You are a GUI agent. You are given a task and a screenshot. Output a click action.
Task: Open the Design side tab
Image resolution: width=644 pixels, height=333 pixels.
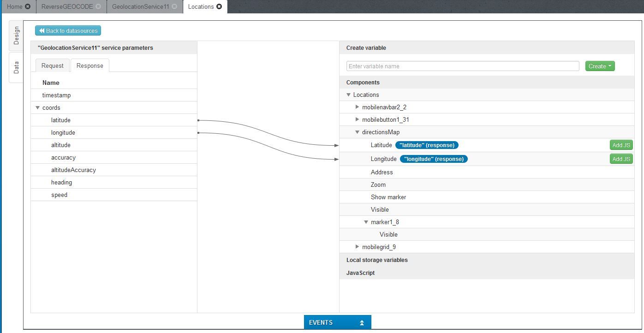pos(16,36)
